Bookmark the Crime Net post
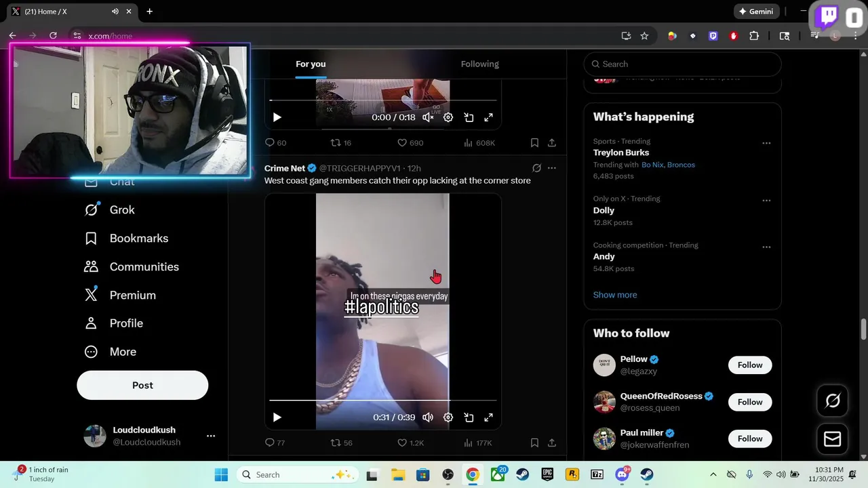 coord(534,443)
